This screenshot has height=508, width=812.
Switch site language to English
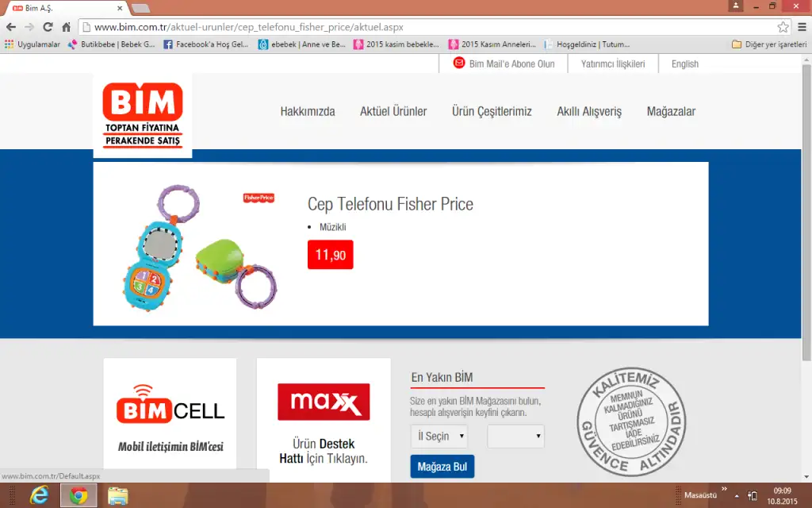684,63
